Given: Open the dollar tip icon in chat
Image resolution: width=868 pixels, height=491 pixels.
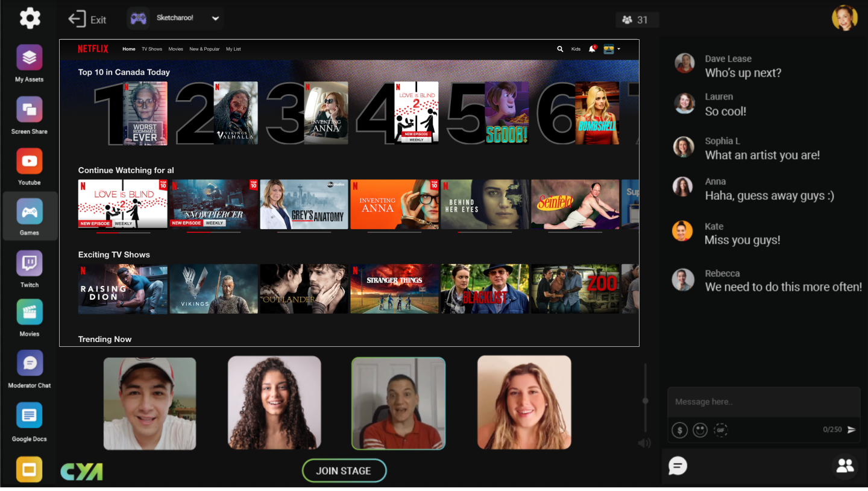Looking at the screenshot, I should (x=679, y=430).
